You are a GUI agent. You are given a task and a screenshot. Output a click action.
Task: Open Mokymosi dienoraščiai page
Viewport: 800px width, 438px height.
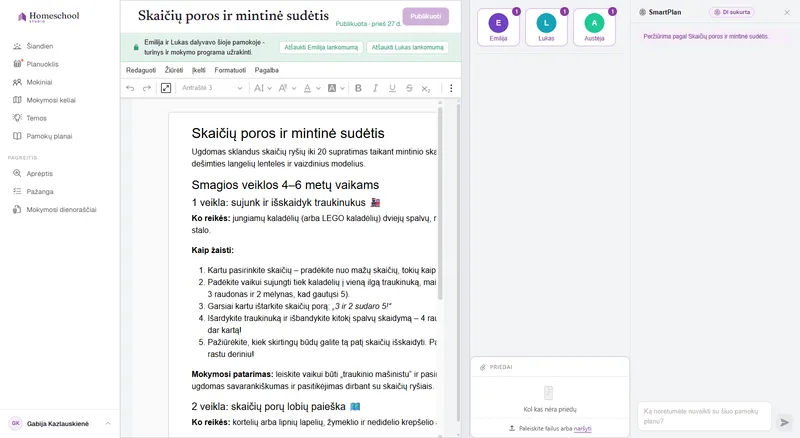(x=61, y=209)
